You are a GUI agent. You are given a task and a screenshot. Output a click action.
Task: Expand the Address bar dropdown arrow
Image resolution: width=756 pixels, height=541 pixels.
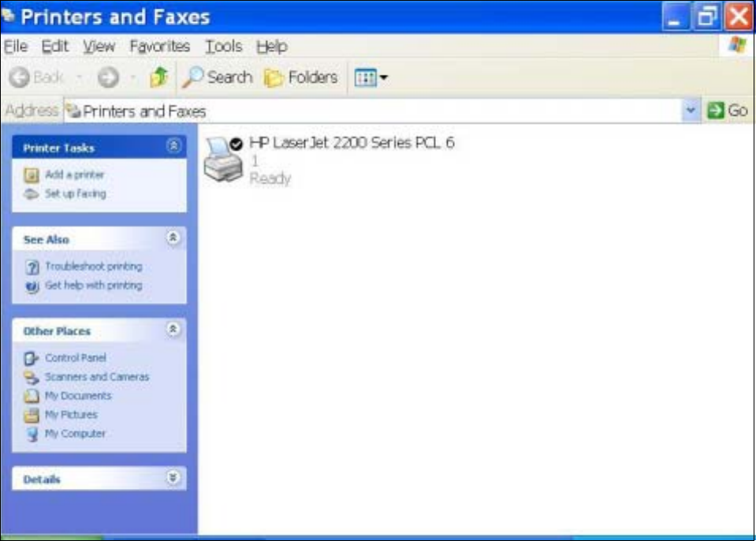(x=691, y=110)
